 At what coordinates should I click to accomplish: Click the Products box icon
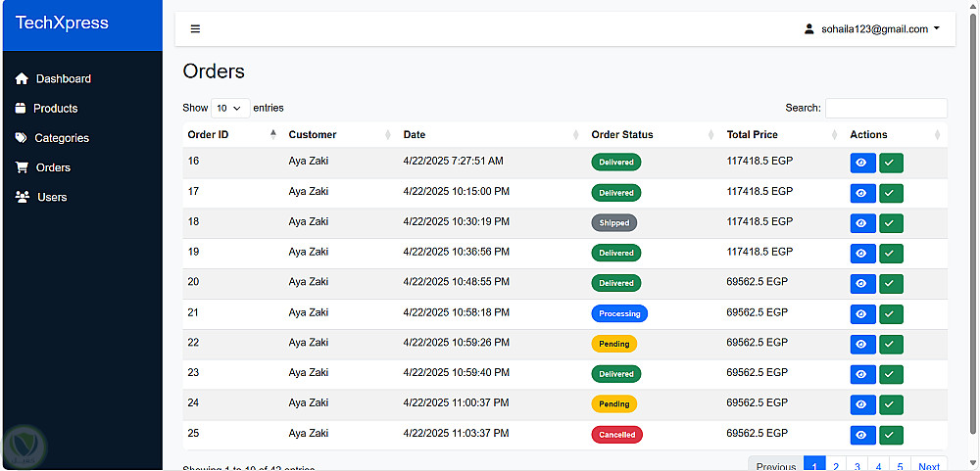pos(21,109)
